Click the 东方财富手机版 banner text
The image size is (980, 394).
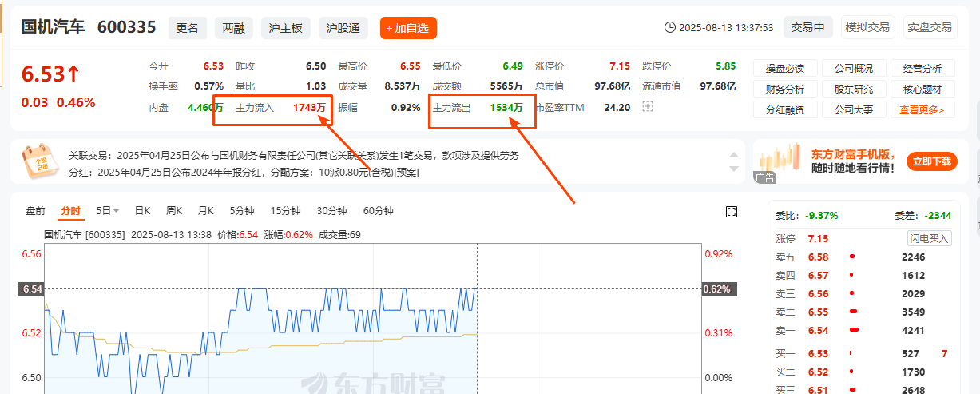pos(851,154)
